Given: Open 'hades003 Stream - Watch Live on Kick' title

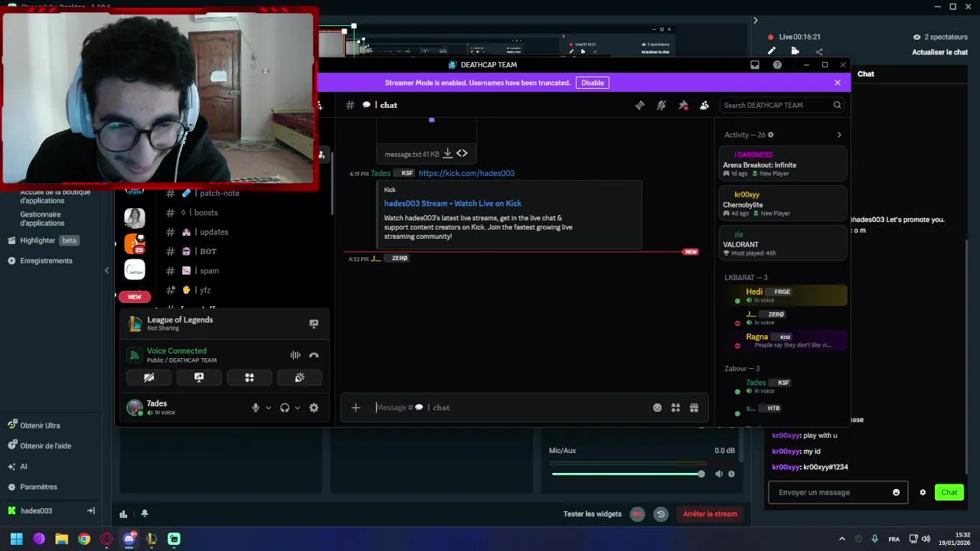Looking at the screenshot, I should point(452,204).
